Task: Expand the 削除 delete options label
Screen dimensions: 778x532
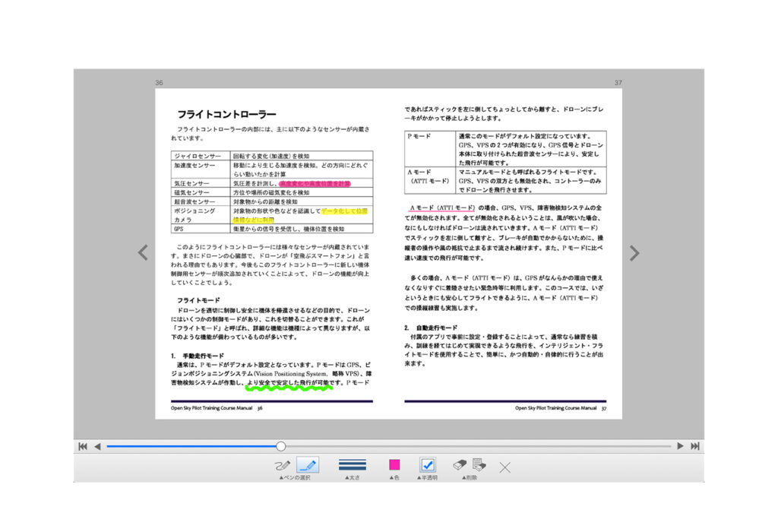Action: 469,478
